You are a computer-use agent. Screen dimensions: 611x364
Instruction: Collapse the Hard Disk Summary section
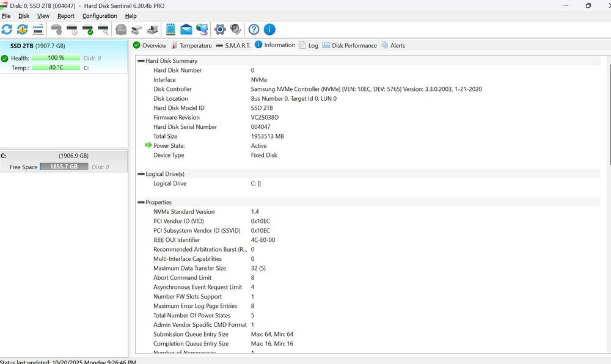pyautogui.click(x=141, y=61)
